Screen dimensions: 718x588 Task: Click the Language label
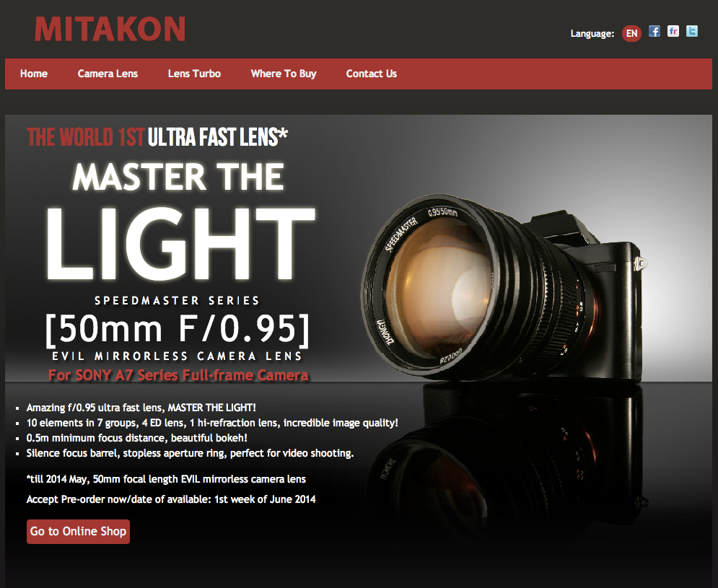pyautogui.click(x=592, y=33)
